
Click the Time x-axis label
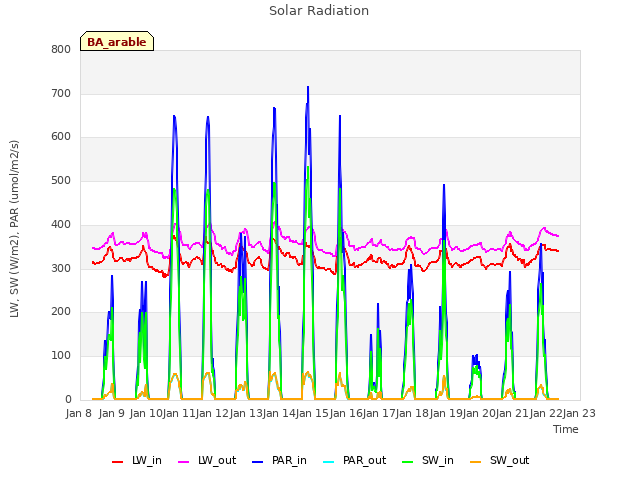(565, 429)
